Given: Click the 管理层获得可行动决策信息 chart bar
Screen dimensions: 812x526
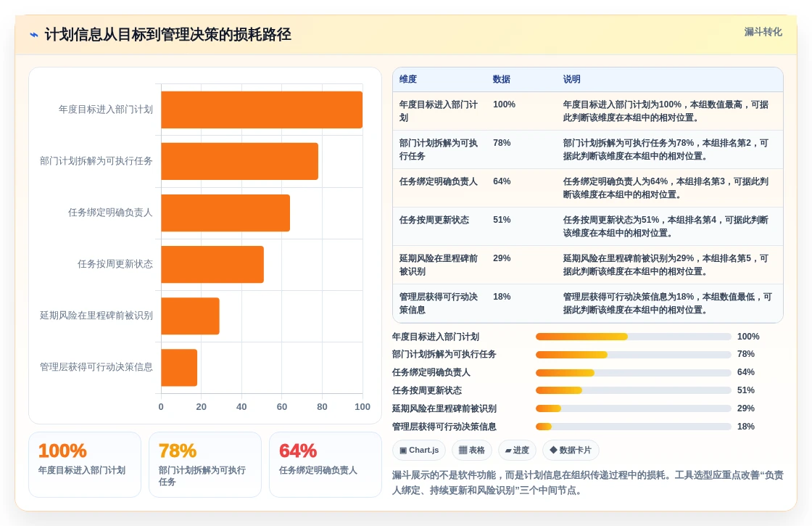Looking at the screenshot, I should pos(179,367).
